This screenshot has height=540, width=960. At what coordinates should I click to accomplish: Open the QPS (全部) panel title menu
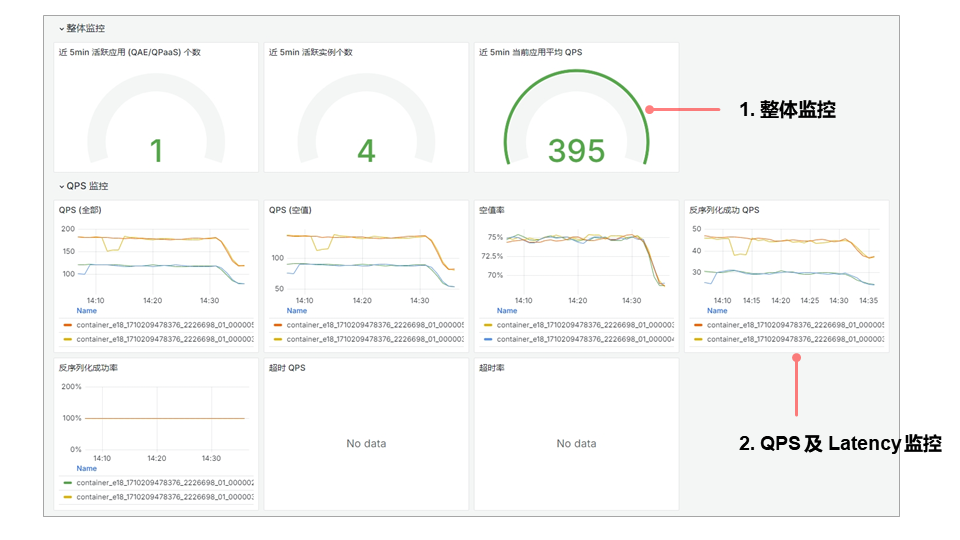pyautogui.click(x=80, y=210)
